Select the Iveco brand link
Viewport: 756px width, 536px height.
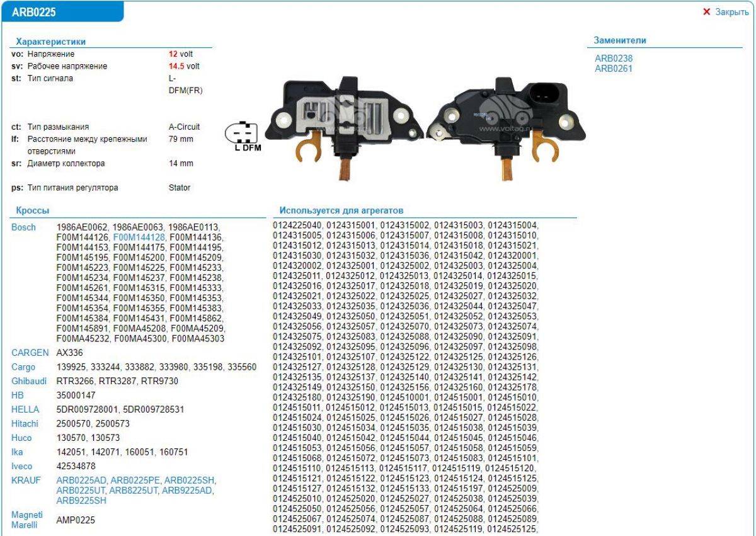point(22,466)
